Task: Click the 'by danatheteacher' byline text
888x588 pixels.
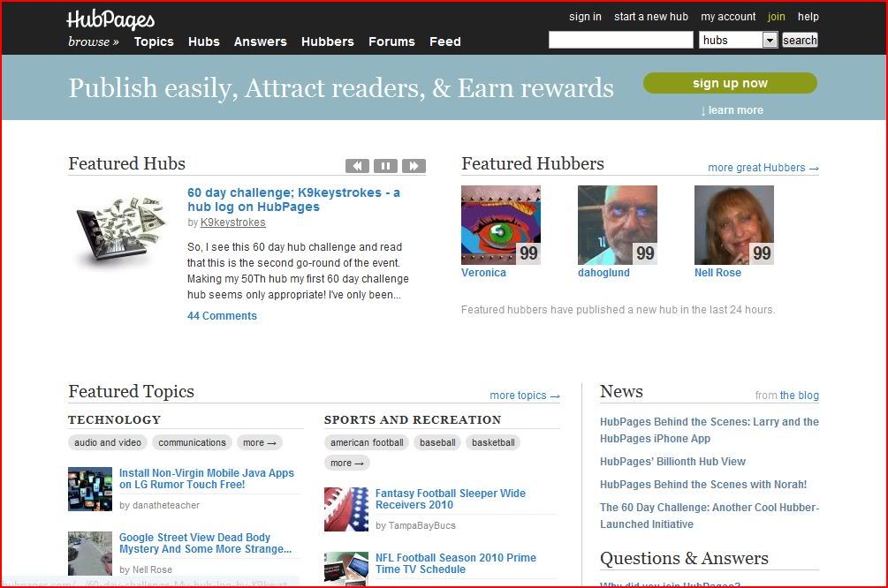Action: pyautogui.click(x=160, y=505)
